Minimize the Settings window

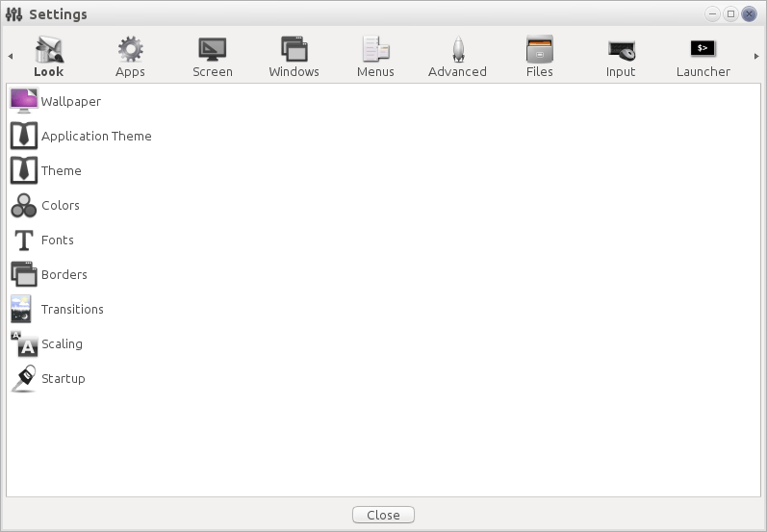(x=713, y=13)
